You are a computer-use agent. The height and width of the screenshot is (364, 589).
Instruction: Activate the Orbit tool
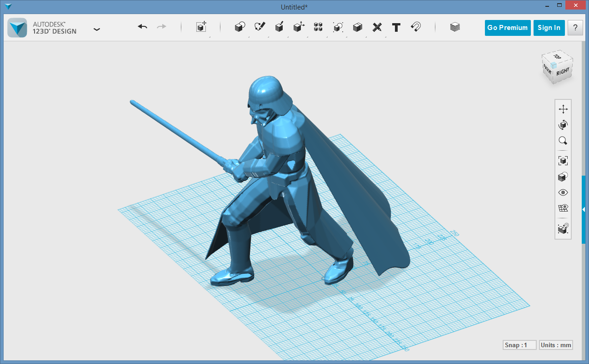click(x=563, y=125)
